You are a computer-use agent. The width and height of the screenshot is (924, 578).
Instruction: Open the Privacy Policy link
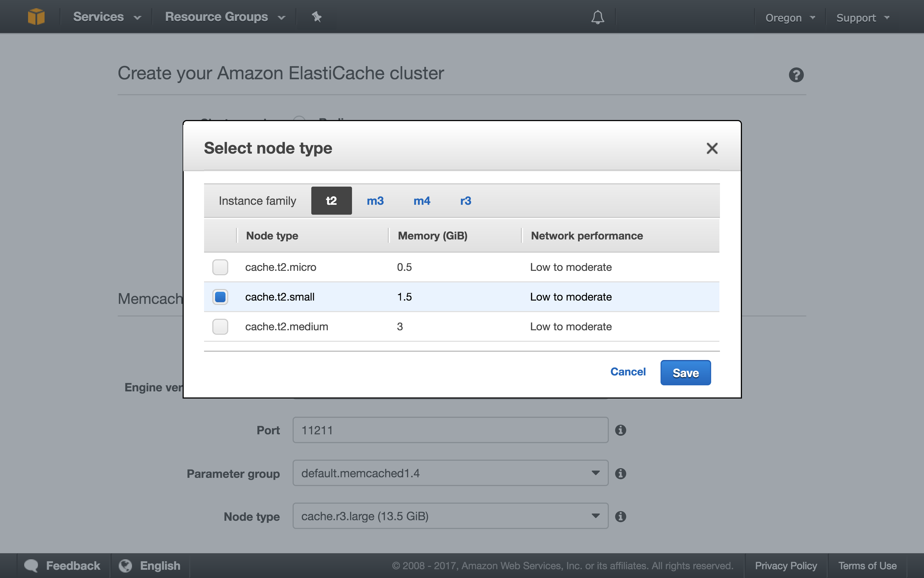pos(786,566)
